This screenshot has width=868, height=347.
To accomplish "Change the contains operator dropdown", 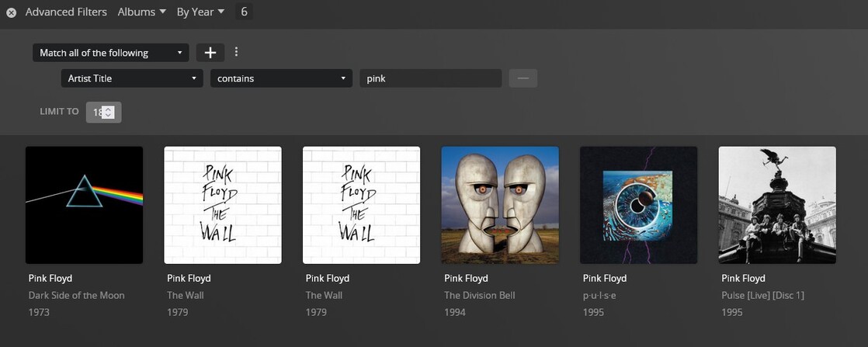I will 281,78.
